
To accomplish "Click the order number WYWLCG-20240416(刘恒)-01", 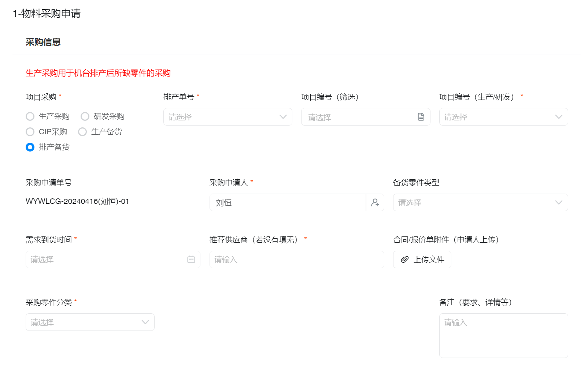I will 77,201.
